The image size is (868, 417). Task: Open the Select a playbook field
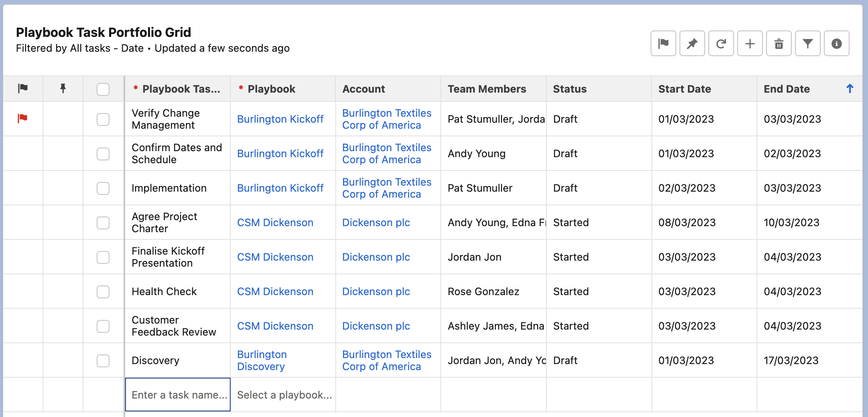tap(284, 395)
